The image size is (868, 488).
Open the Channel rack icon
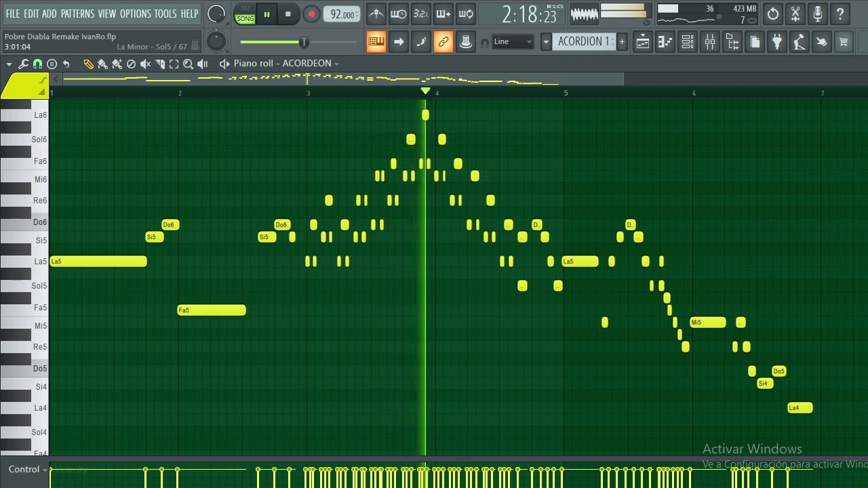(x=688, y=42)
